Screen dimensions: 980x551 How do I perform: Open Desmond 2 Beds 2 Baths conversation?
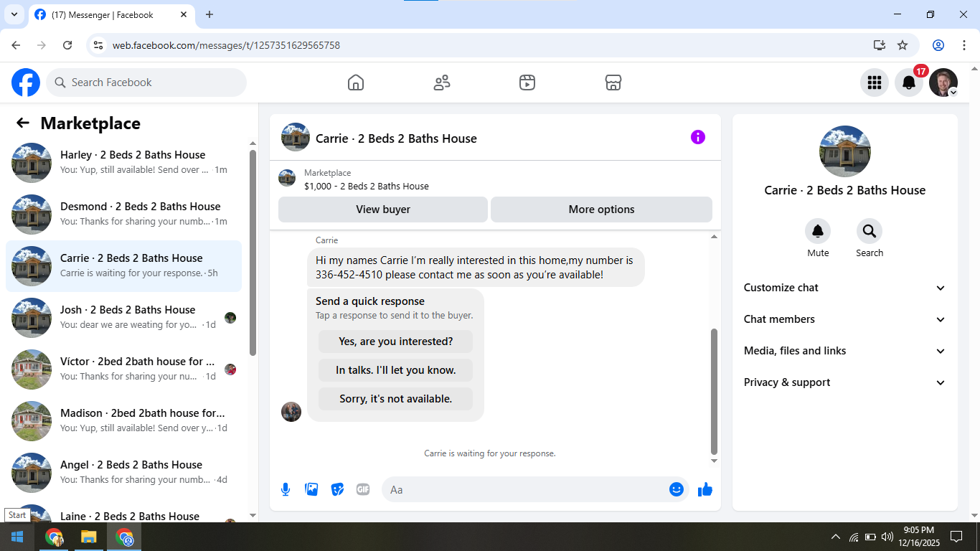tap(123, 215)
